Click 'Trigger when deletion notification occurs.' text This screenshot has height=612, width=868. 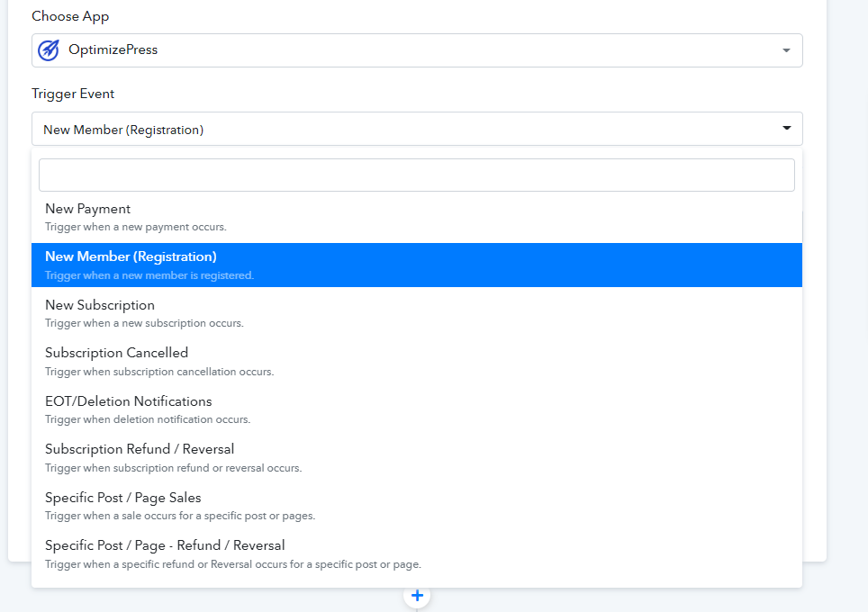point(148,419)
